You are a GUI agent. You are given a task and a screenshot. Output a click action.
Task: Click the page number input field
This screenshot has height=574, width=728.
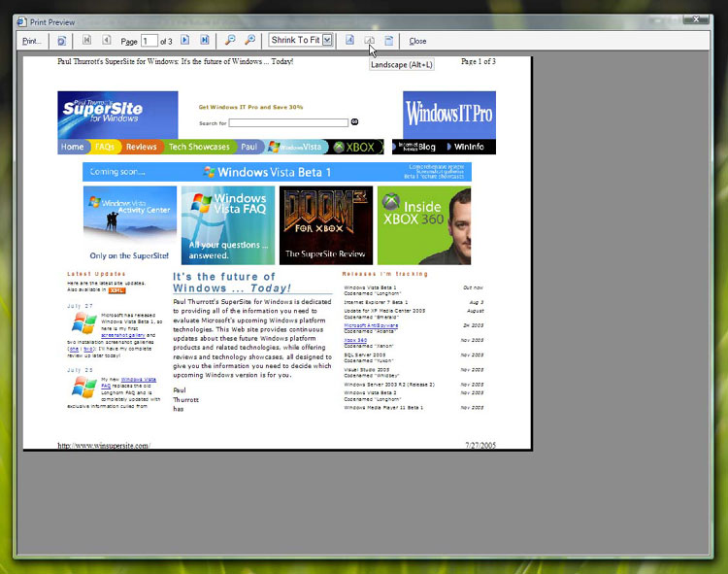pyautogui.click(x=149, y=41)
